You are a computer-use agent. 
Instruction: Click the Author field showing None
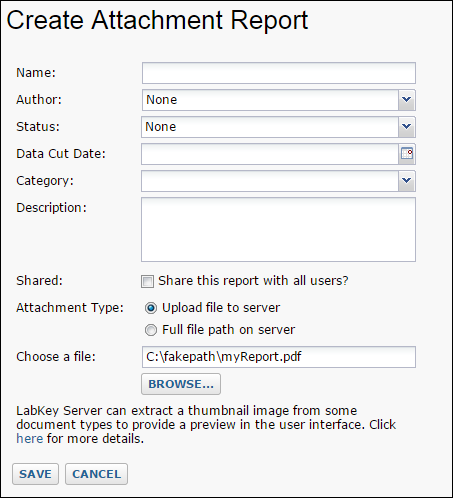point(270,100)
